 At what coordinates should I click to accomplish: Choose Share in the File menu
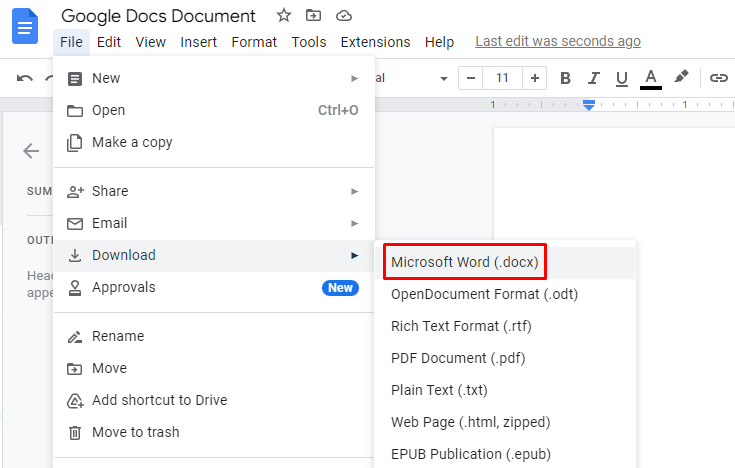(x=214, y=191)
